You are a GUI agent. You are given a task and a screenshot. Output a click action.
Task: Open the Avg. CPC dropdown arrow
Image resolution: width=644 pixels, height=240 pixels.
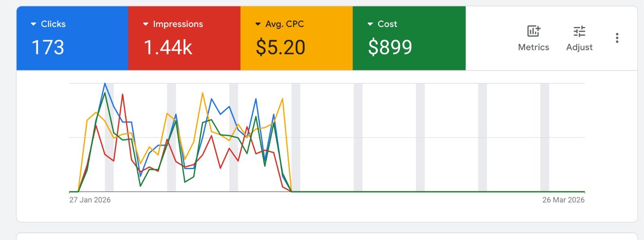coord(258,24)
